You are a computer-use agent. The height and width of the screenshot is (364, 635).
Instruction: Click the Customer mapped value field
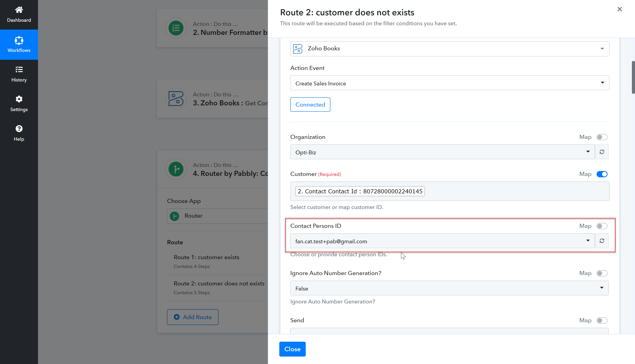pos(450,191)
